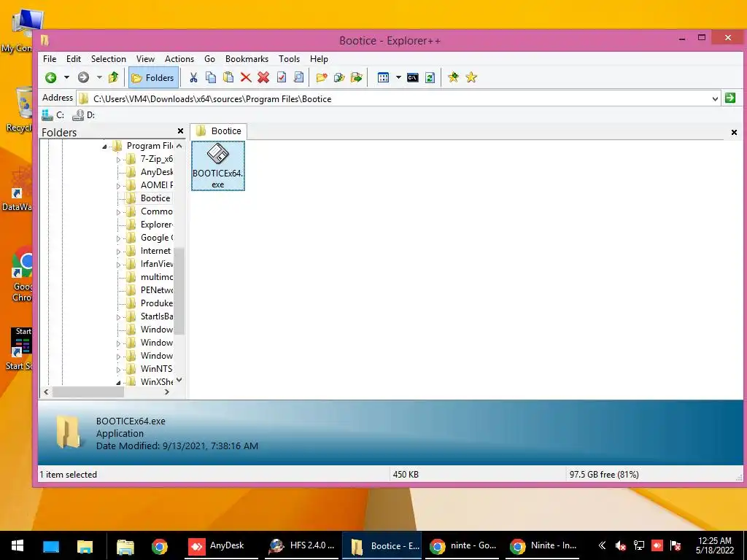Open the Help menu
The image size is (747, 560).
319,59
